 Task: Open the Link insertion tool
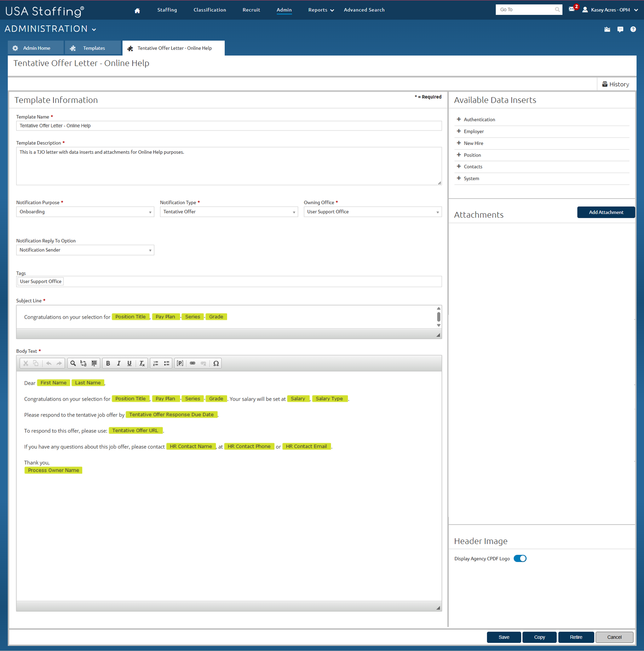192,363
